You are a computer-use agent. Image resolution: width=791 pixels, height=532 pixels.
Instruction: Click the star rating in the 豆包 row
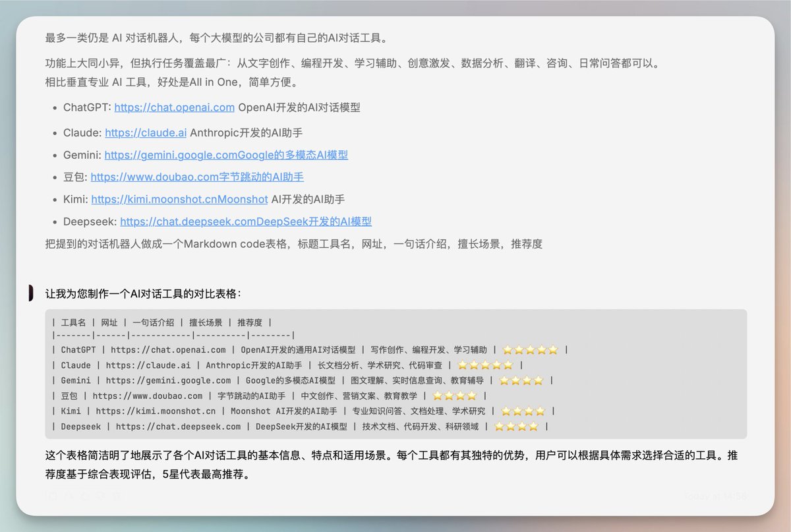[455, 396]
